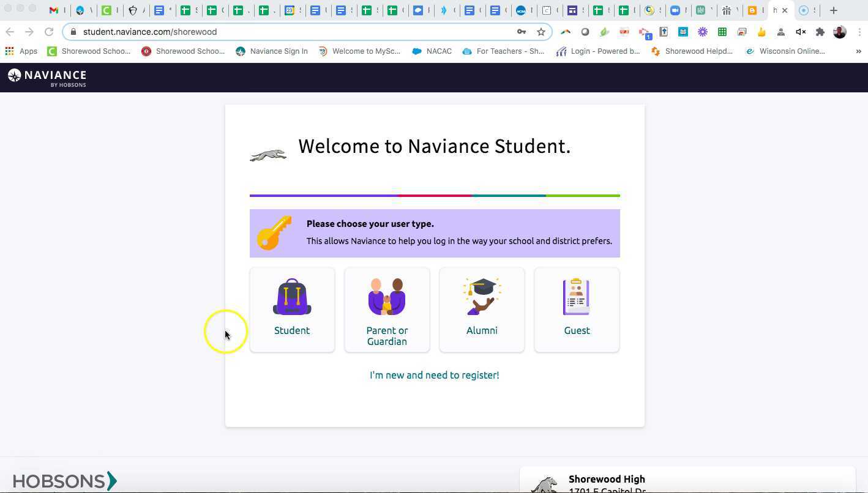
Task: Open the extensions puzzle piece icon
Action: (820, 31)
